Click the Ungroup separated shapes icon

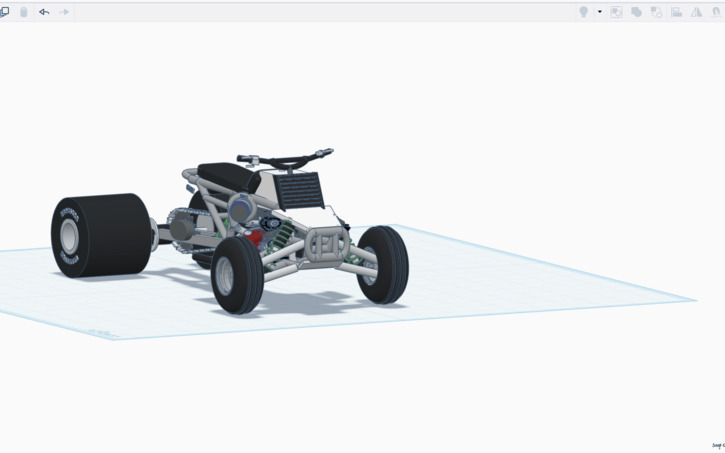pos(656,12)
